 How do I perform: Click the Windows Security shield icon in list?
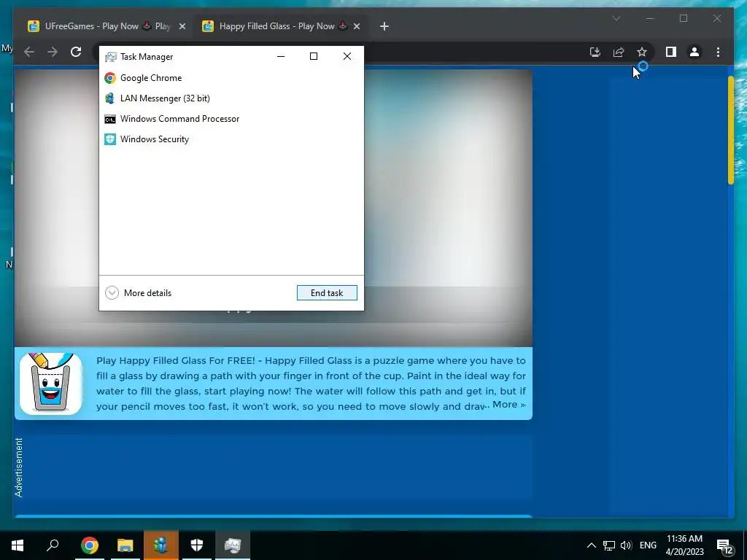pyautogui.click(x=110, y=139)
